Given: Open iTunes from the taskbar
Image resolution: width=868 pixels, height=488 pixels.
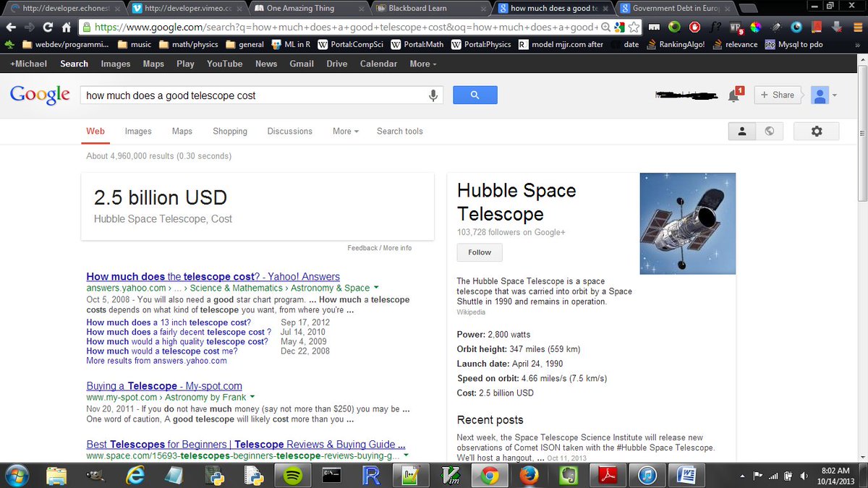Looking at the screenshot, I should (647, 475).
